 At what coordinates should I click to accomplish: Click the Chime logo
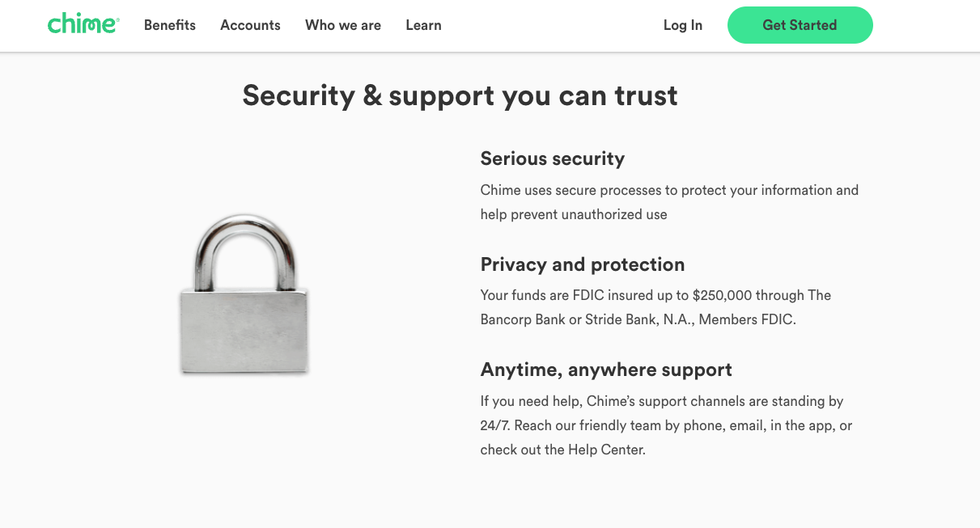[x=83, y=24]
